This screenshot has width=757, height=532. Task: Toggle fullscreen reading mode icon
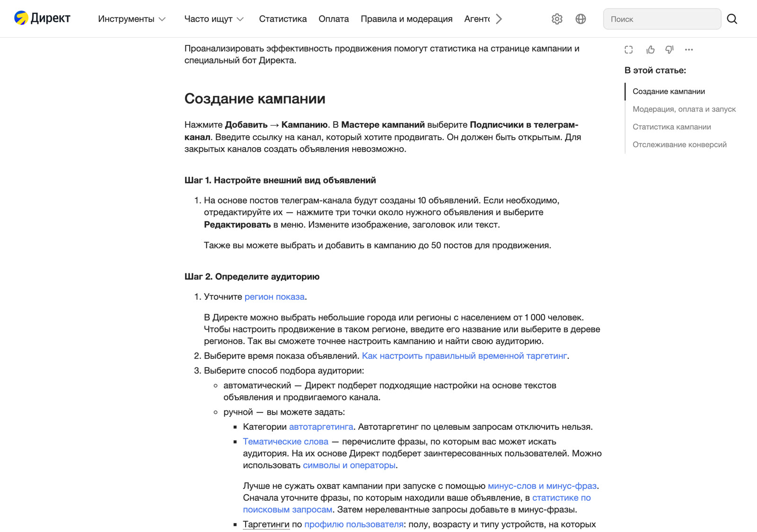click(x=628, y=50)
